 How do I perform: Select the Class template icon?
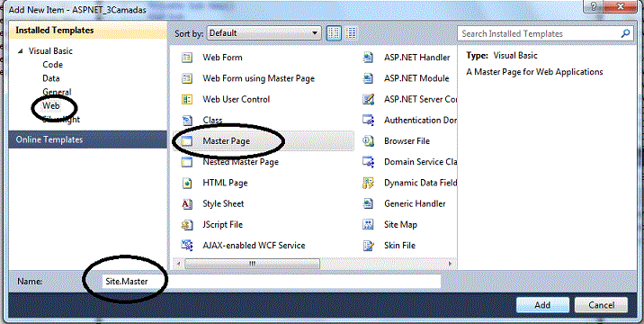click(x=187, y=121)
